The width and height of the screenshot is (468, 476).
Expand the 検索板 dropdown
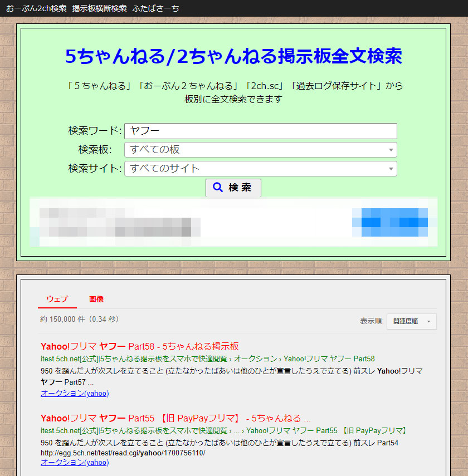tap(260, 150)
